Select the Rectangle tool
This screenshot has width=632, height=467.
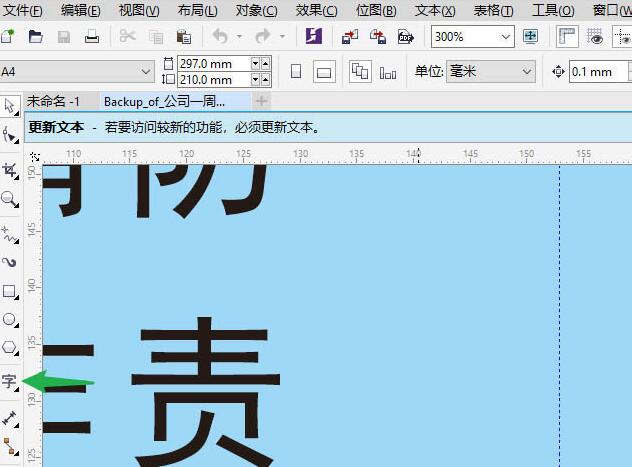pyautogui.click(x=10, y=291)
